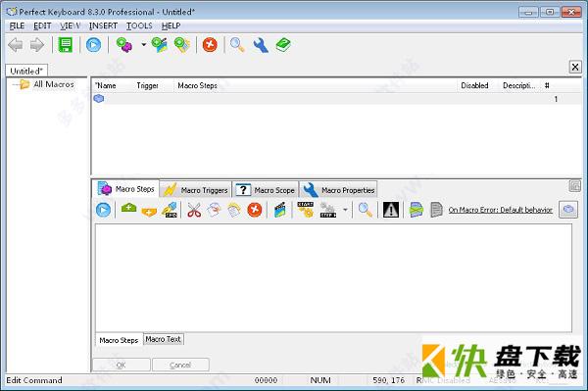
Task: Click the back arrow in main toolbar
Action: coord(16,45)
